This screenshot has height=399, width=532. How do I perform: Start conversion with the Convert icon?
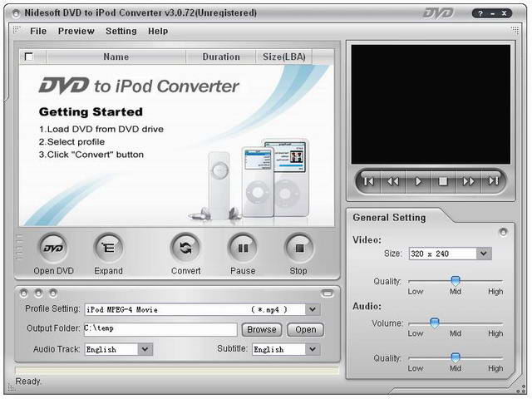pyautogui.click(x=185, y=249)
